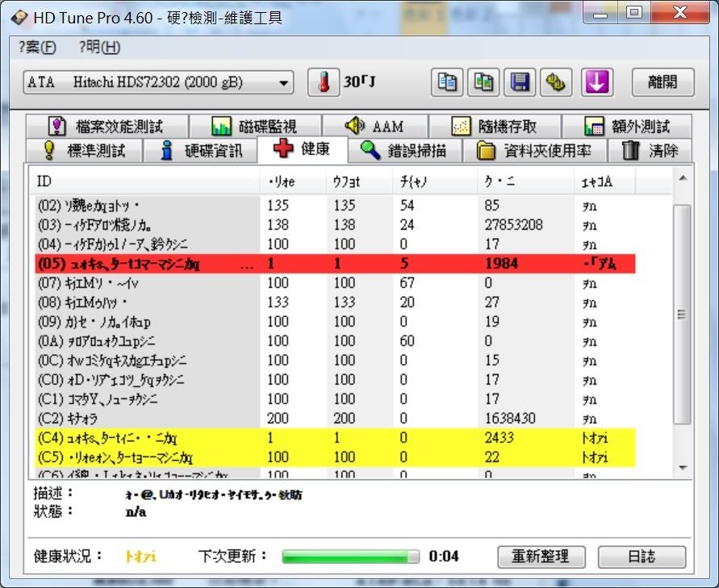This screenshot has width=719, height=588.
Task: Select the (09) attribute row
Action: [x=335, y=322]
